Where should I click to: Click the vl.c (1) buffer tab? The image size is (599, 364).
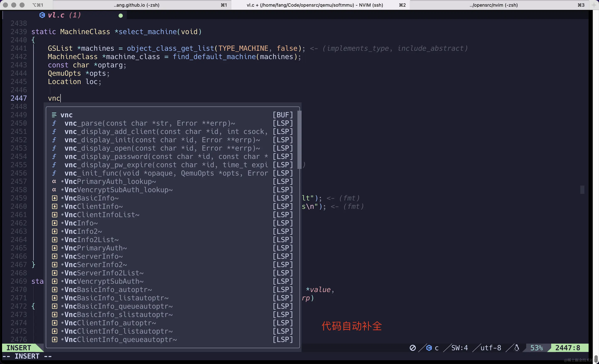tap(64, 15)
